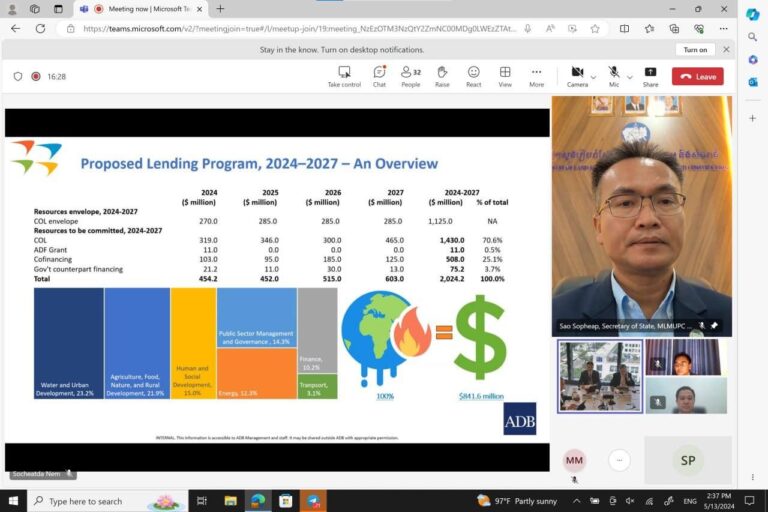Screen dimensions: 768x512
Task: Click the taskbar search box
Action: coord(108,501)
